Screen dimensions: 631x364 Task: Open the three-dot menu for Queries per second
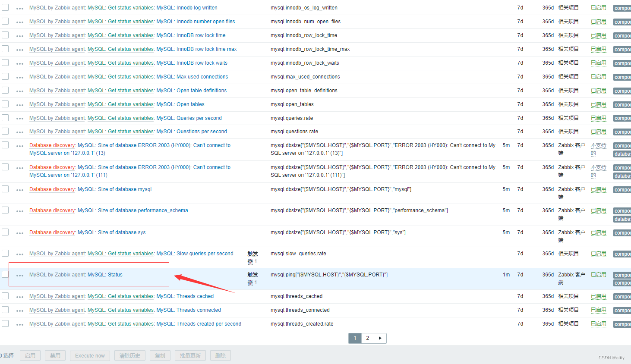point(20,119)
